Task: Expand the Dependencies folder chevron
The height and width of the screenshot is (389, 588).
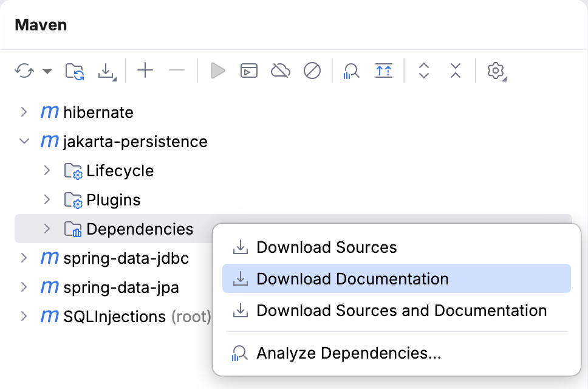Action: tap(47, 229)
